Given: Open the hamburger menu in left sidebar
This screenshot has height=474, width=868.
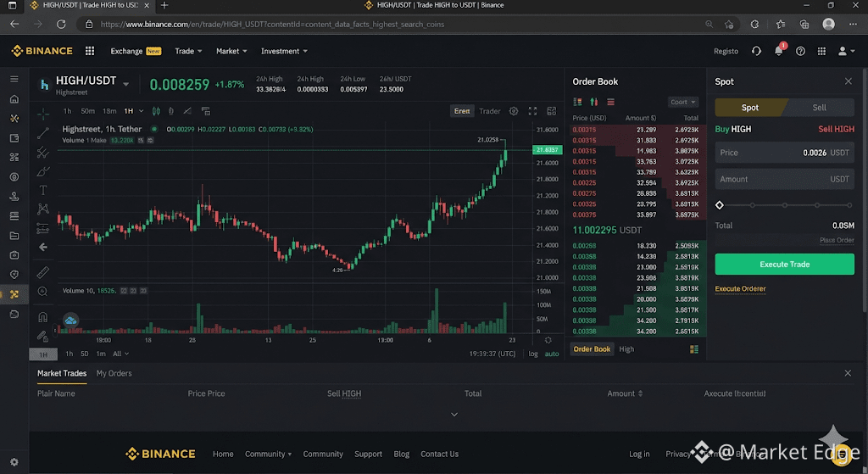Looking at the screenshot, I should 14,79.
